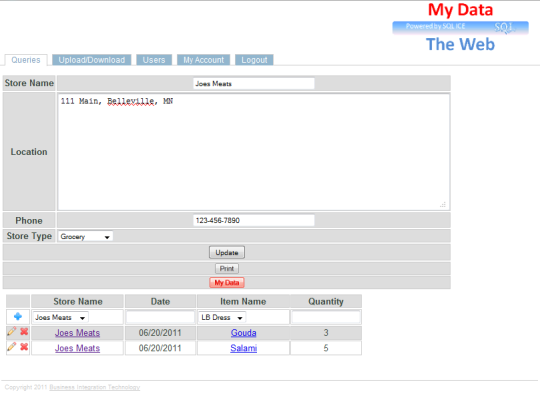Click quantity 5 in Salami row
540x396 pixels.
[x=326, y=348]
